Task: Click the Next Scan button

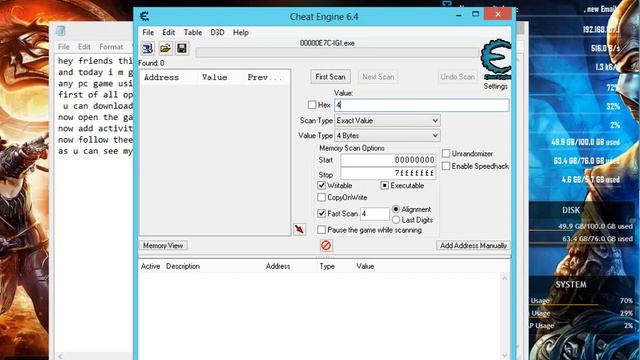Action: (x=378, y=77)
